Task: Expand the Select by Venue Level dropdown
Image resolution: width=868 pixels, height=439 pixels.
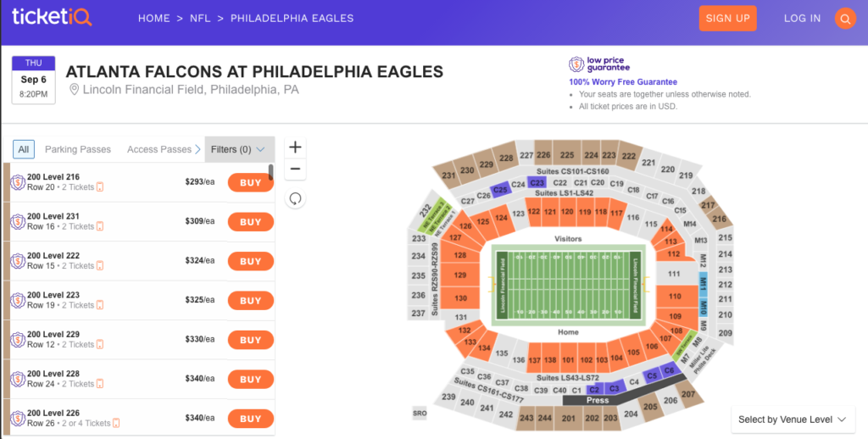Action: click(792, 419)
